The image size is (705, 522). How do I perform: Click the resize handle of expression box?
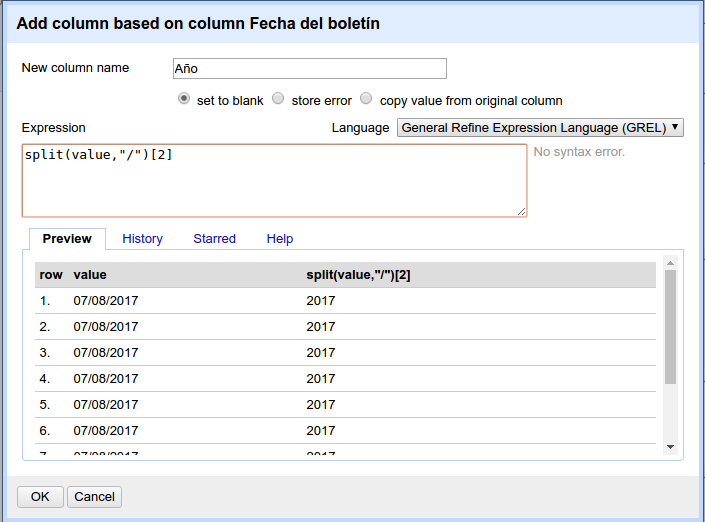521,212
